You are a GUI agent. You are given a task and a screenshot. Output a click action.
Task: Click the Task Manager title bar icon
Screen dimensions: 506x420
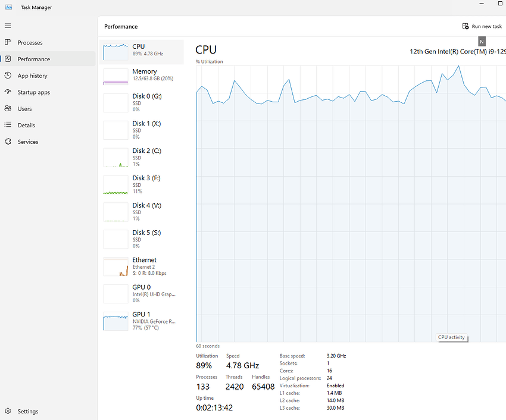pyautogui.click(x=8, y=7)
